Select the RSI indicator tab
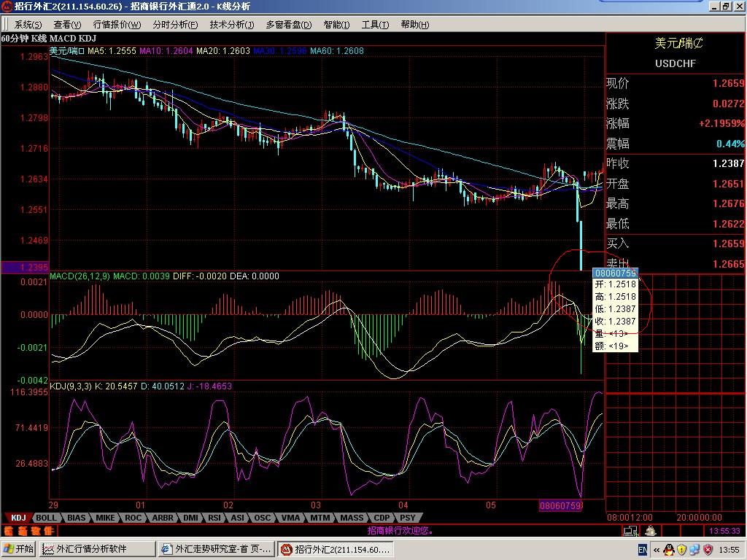747x560 pixels. click(214, 518)
